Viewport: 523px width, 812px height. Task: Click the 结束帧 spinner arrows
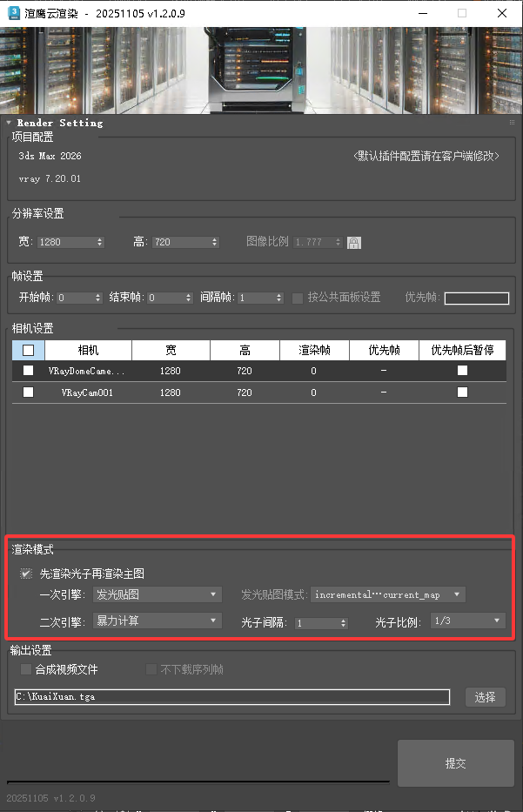click(189, 298)
